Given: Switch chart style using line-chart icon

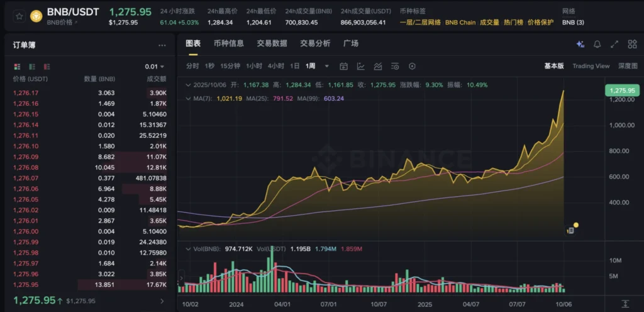Looking at the screenshot, I should click(360, 66).
